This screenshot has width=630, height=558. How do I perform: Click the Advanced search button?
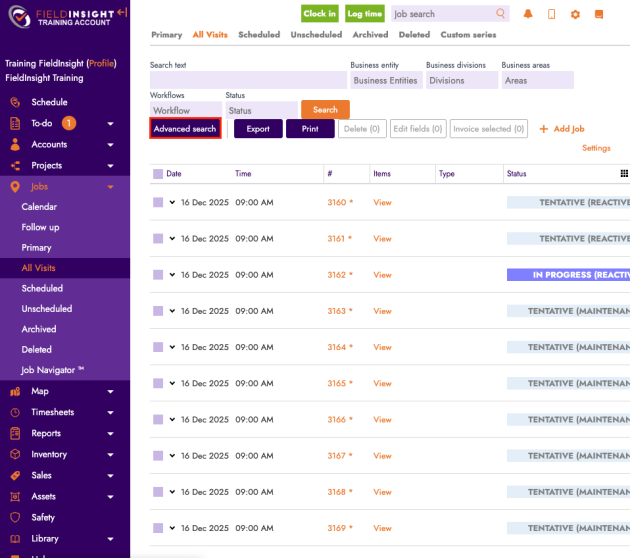coord(185,129)
